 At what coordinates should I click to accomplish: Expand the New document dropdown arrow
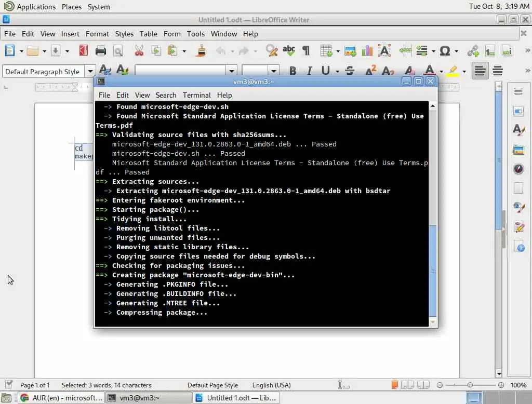tap(21, 51)
